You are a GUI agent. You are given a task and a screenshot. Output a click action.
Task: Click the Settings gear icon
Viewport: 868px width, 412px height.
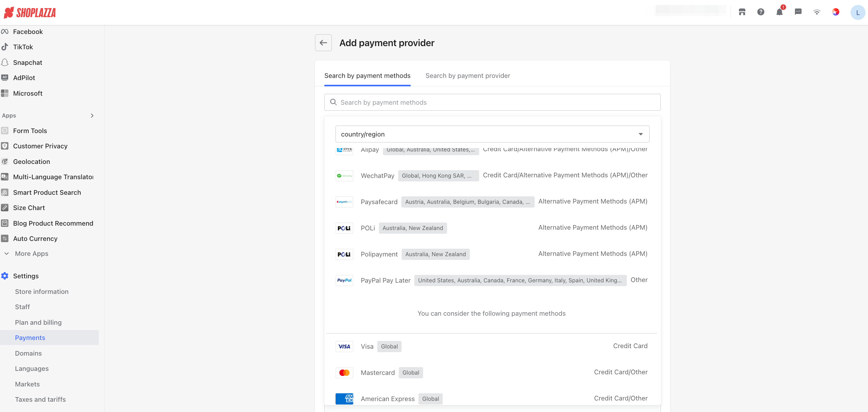[5, 276]
